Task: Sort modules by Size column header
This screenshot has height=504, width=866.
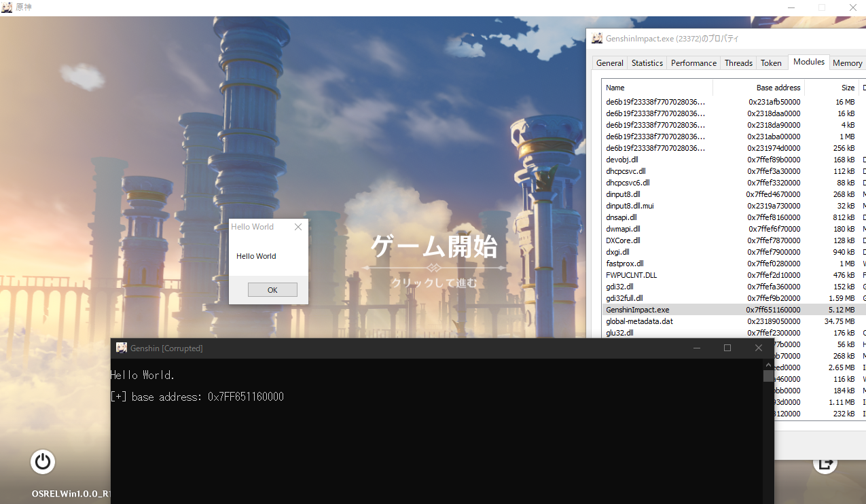Action: click(832, 88)
